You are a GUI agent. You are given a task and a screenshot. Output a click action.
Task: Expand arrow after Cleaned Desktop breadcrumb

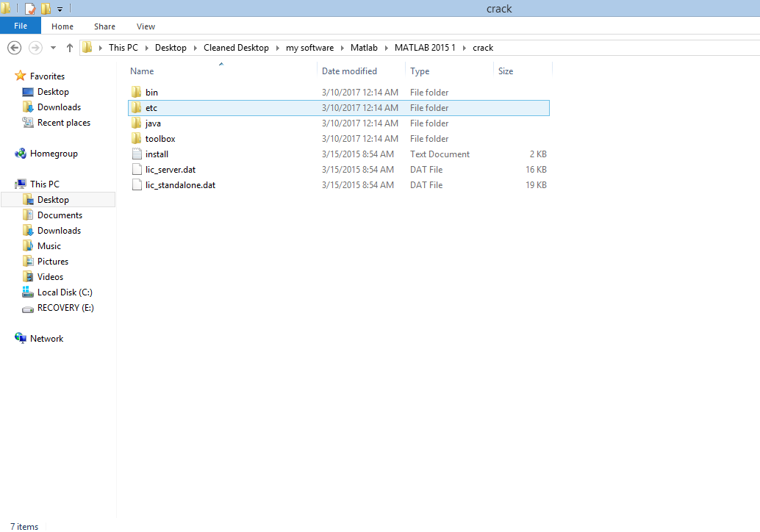tap(277, 48)
